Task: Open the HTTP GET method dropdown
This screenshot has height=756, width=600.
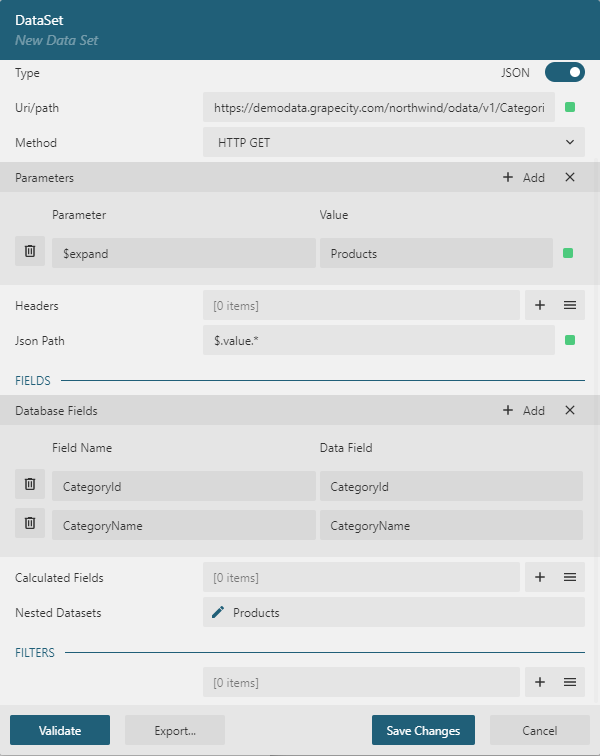Action: pos(393,142)
